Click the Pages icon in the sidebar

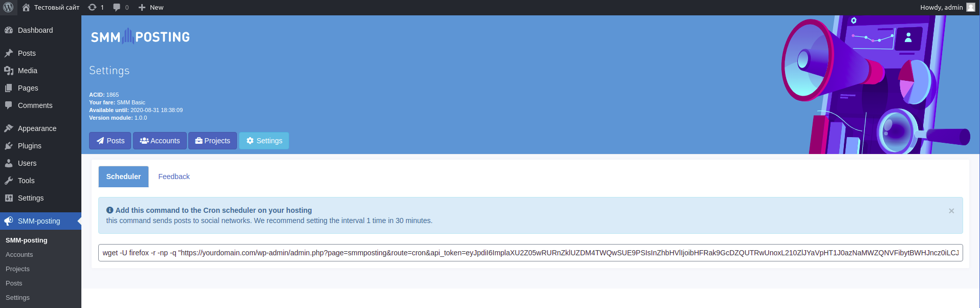(9, 88)
